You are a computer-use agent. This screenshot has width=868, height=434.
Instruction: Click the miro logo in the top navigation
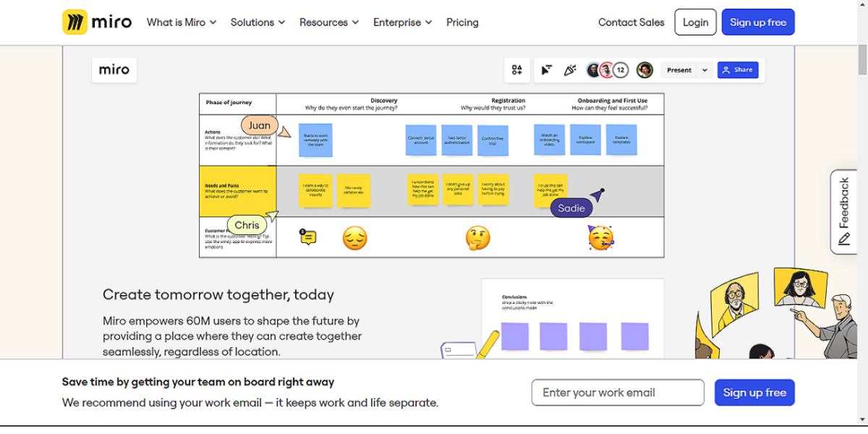(x=97, y=22)
